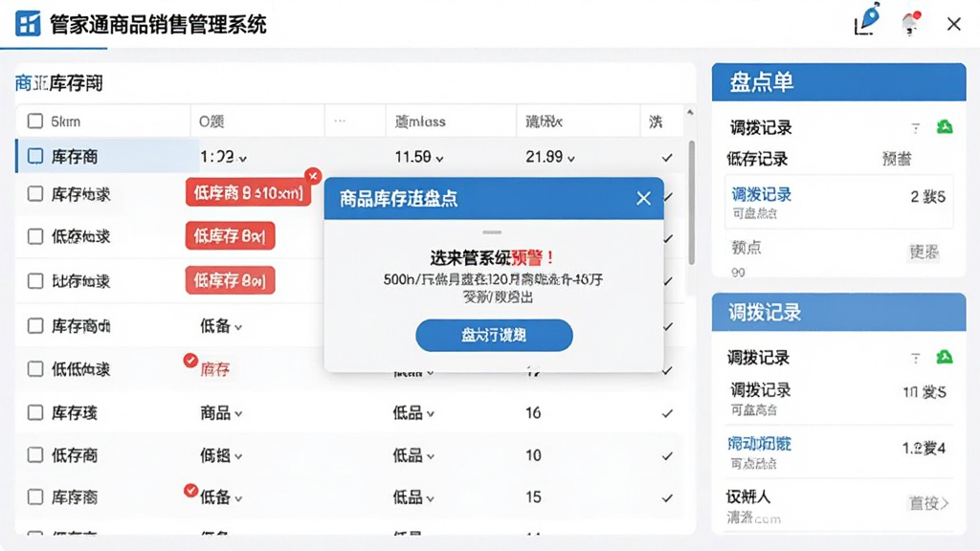Open the 11.50 dropdown in first row
The height and width of the screenshot is (551, 980).
click(419, 157)
